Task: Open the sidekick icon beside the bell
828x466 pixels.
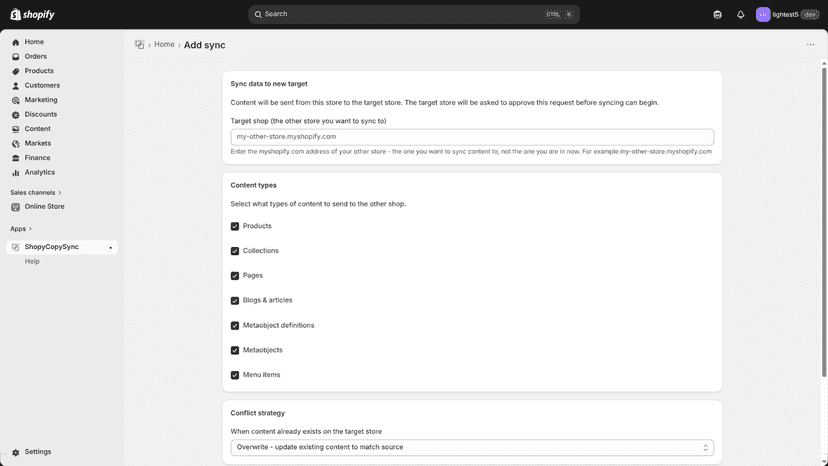Action: point(717,15)
